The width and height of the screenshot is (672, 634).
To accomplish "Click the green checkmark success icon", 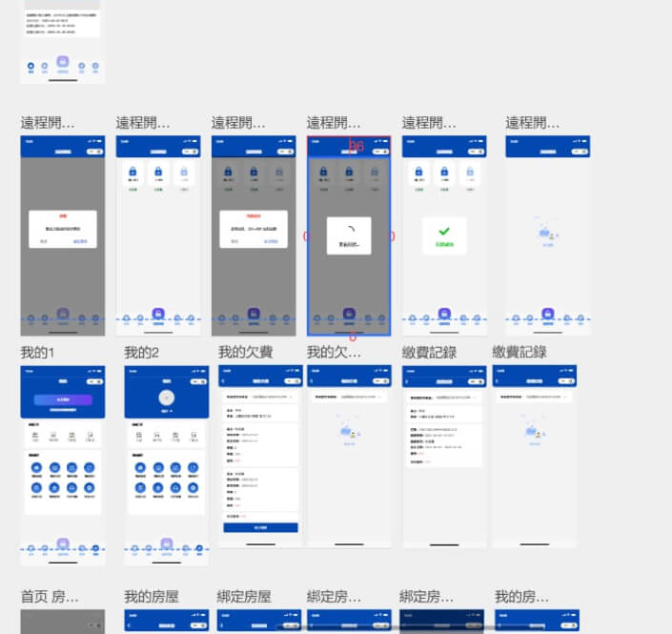I will tap(443, 231).
